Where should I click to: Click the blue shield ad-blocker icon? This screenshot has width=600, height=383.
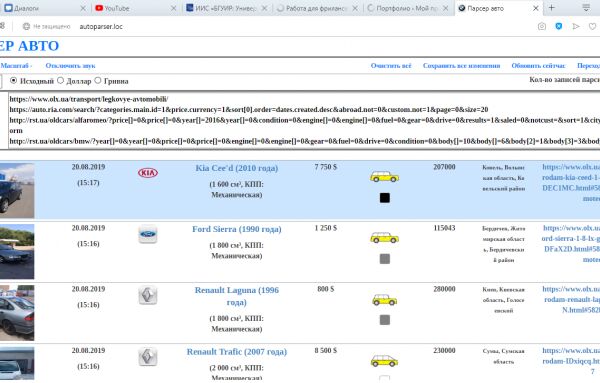[559, 26]
